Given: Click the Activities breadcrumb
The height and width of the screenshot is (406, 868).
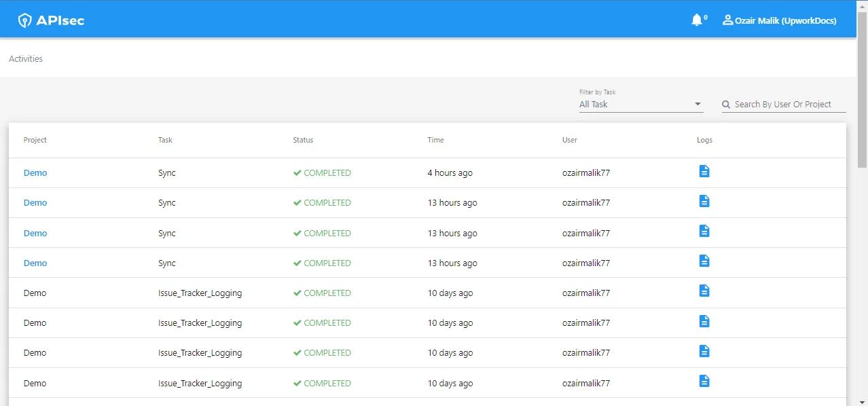Looking at the screenshot, I should pos(26,59).
